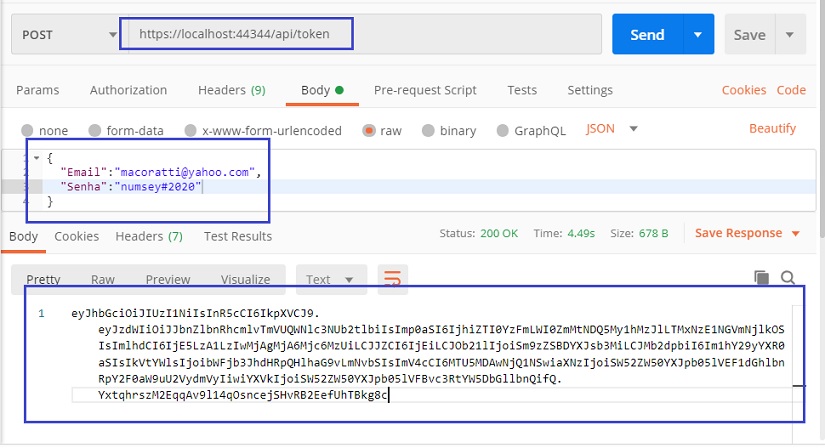Open the response search magnifier icon
825x448 pixels.
[788, 278]
